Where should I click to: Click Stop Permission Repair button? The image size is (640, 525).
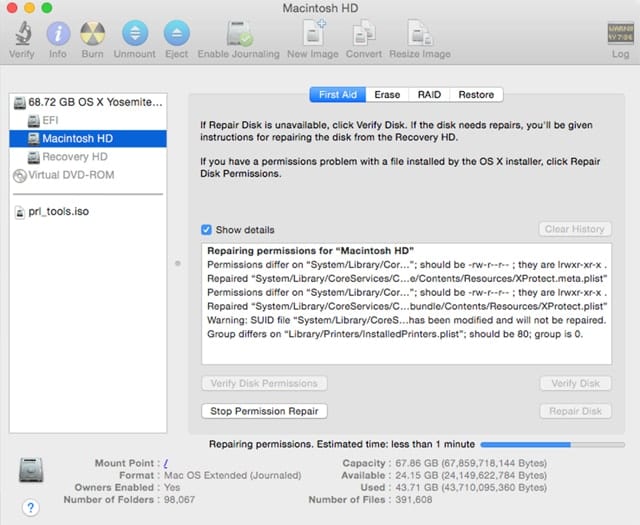(265, 411)
